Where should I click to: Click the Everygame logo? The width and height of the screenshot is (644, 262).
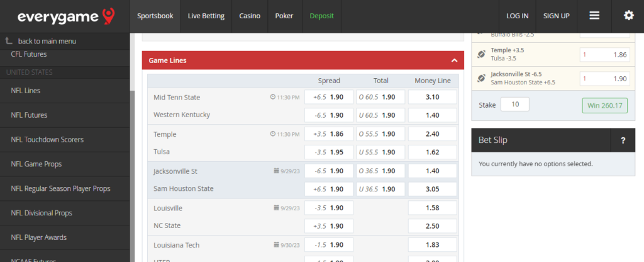[x=66, y=16]
